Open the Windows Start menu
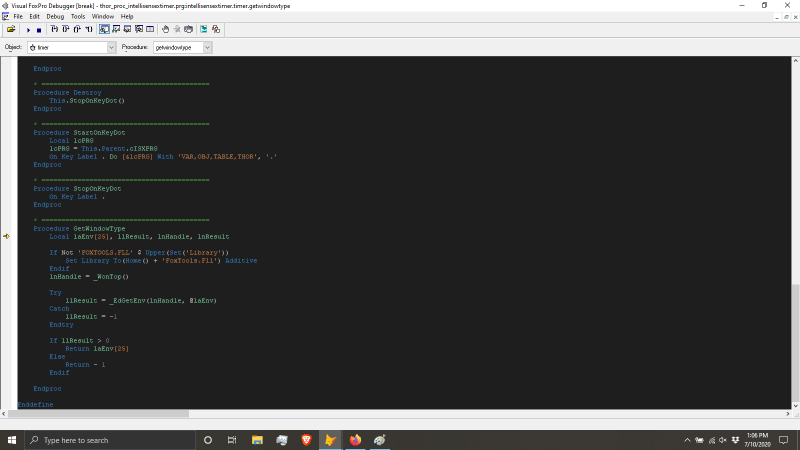 [12, 440]
